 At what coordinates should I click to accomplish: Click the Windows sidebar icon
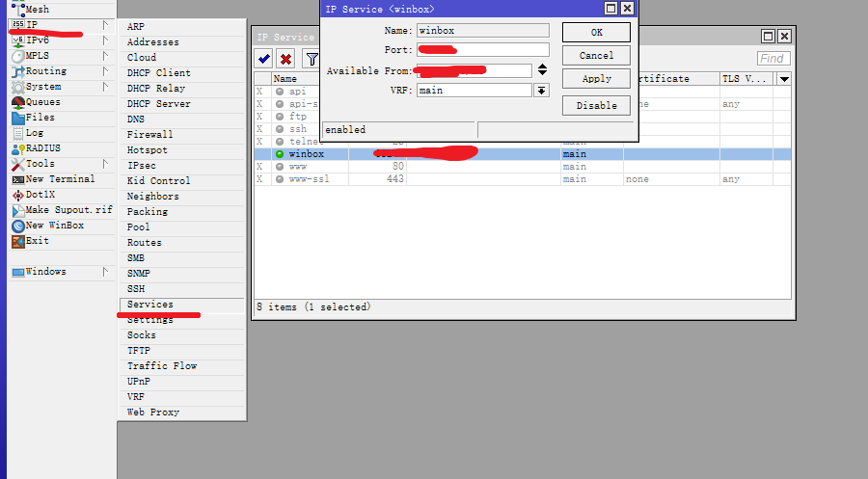point(17,272)
